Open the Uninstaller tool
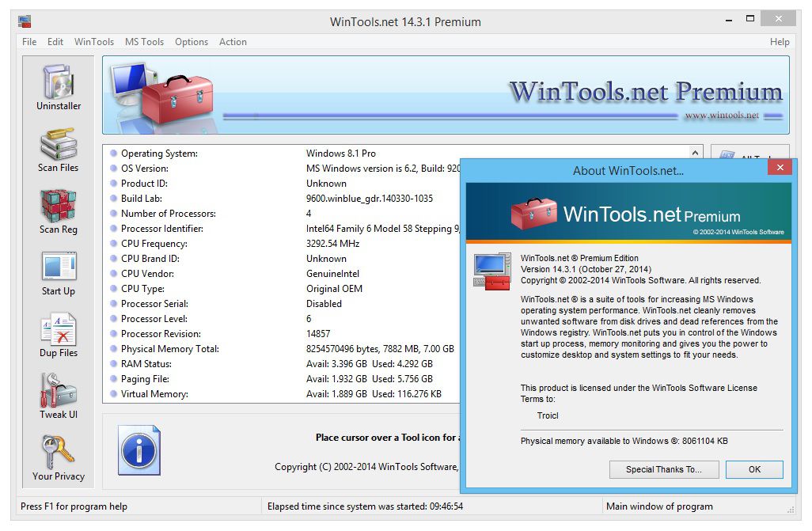 [59, 87]
